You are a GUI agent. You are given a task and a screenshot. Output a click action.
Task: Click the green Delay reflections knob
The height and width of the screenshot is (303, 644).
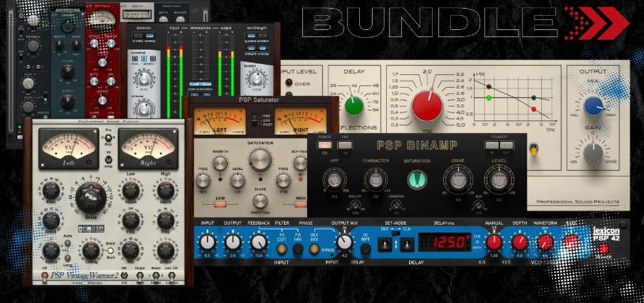click(x=354, y=105)
